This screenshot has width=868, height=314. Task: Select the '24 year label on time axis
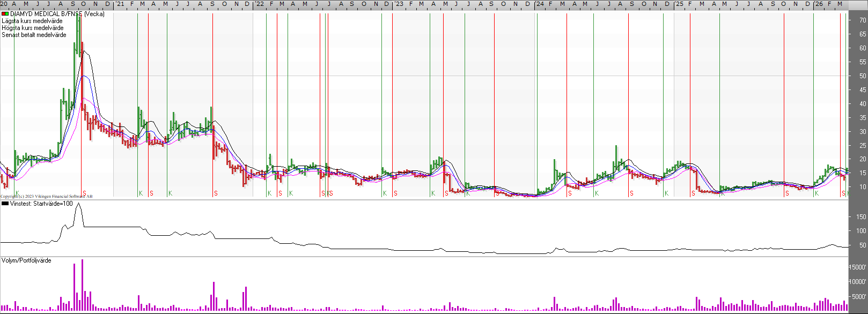(539, 4)
